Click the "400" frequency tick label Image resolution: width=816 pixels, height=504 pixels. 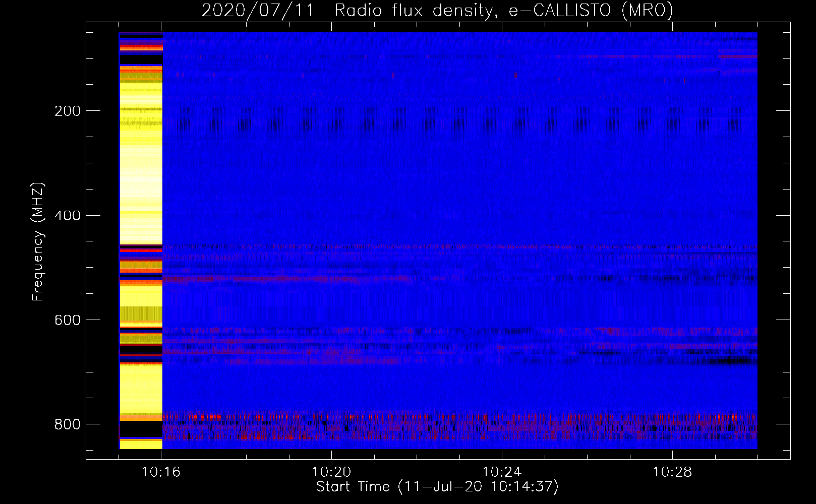68,216
